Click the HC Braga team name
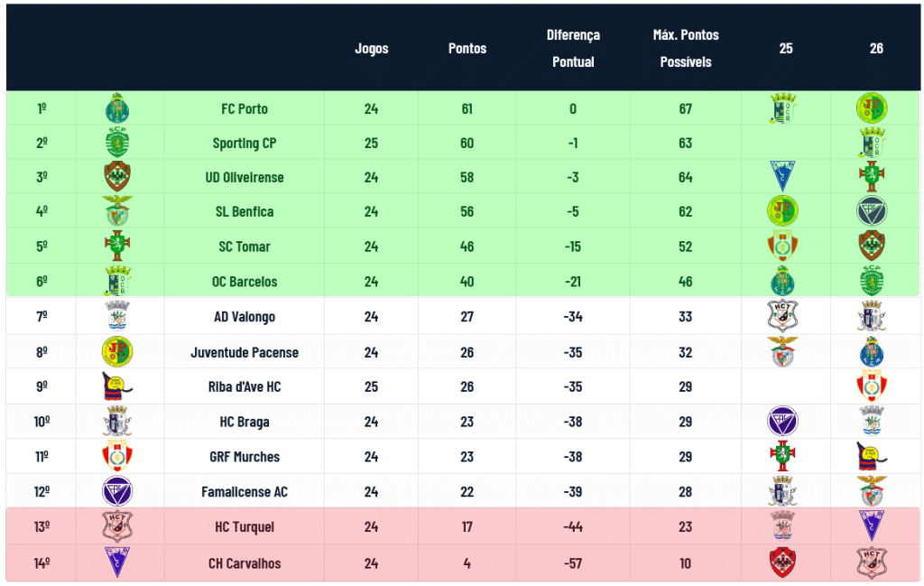924x586 pixels. (245, 422)
